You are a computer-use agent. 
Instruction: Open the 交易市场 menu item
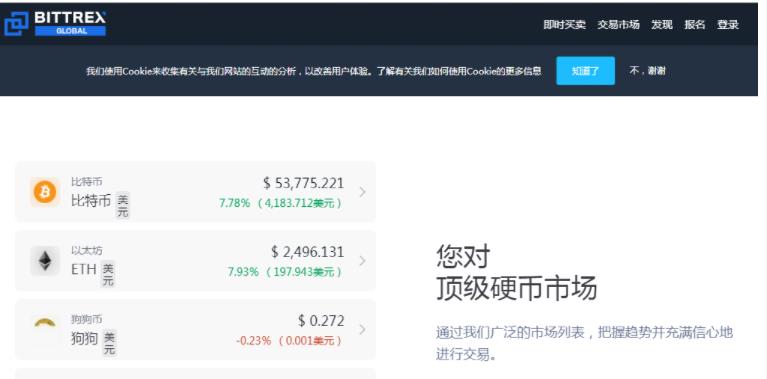(x=618, y=25)
